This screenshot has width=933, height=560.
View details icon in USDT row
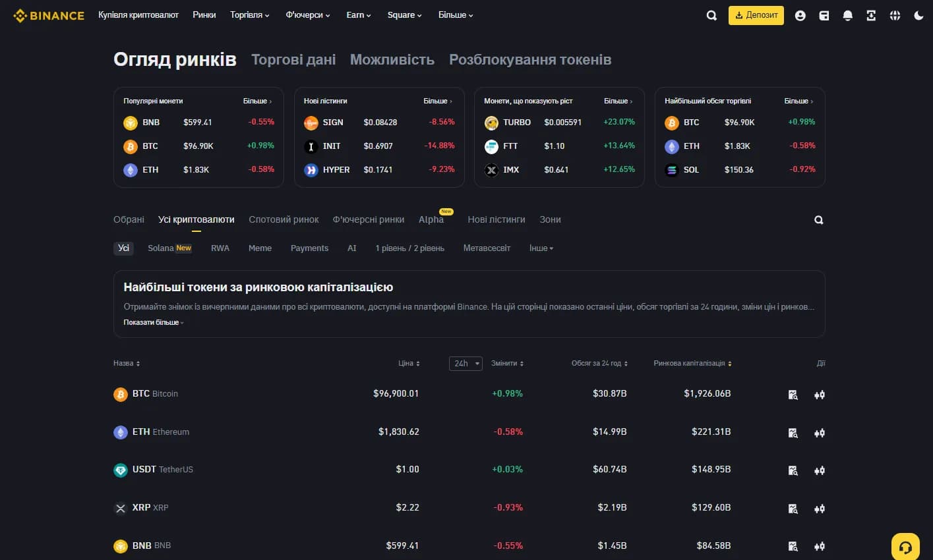(793, 470)
